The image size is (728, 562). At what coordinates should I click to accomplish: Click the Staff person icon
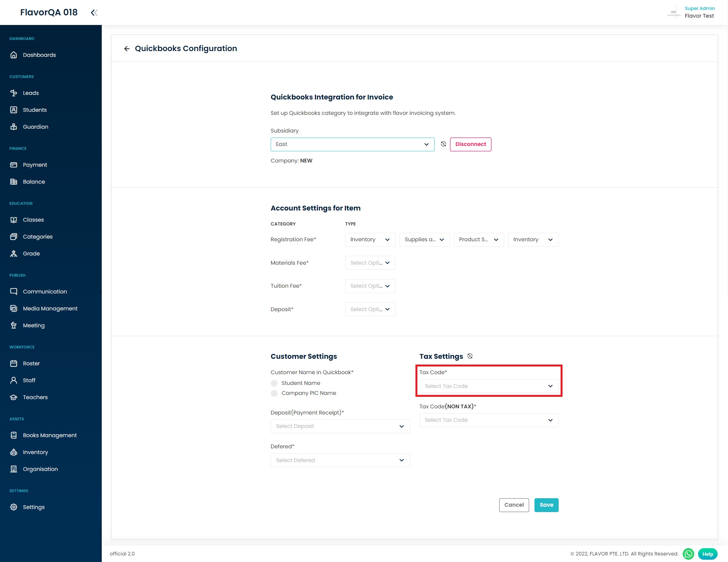coord(14,380)
